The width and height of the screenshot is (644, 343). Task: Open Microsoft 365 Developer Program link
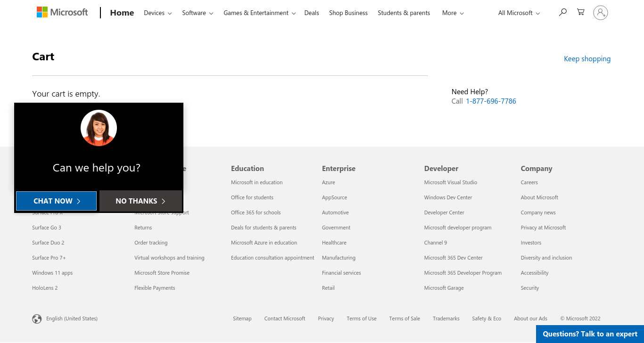point(463,273)
